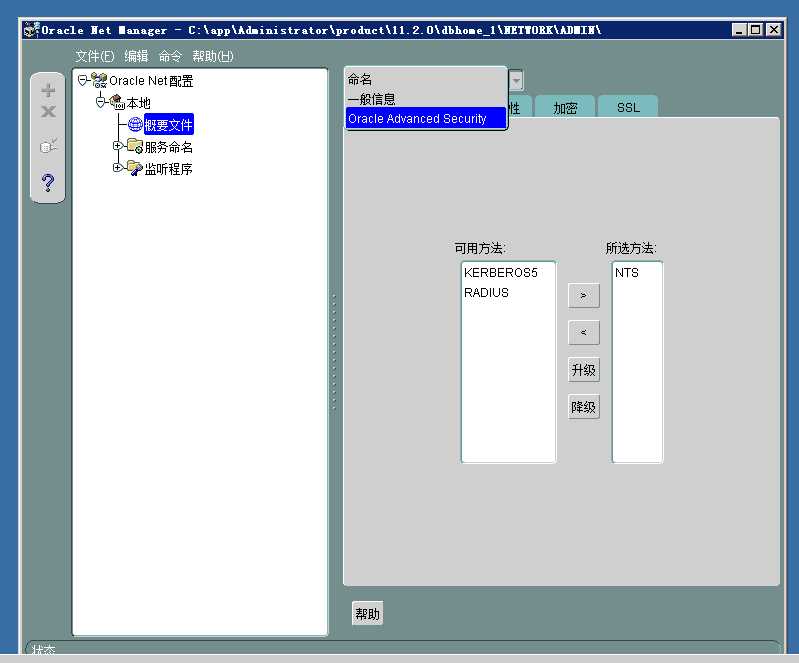Click the Oracle Net Manager title bar icon
Screen dimensions: 799x663
coord(32,30)
